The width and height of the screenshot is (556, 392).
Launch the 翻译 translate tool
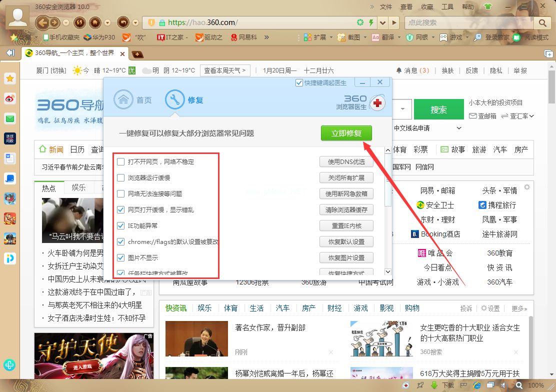[389, 37]
